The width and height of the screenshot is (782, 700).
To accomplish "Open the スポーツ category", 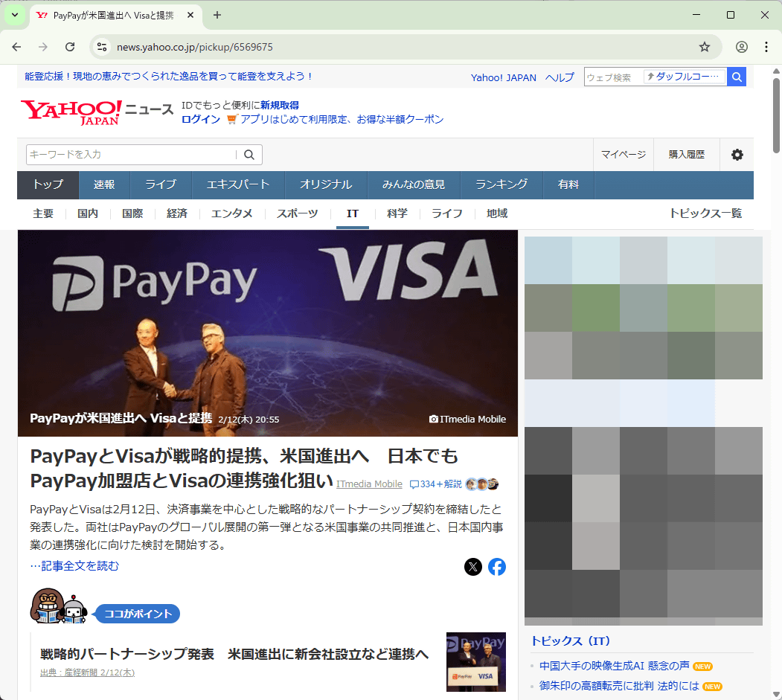I will tap(297, 214).
